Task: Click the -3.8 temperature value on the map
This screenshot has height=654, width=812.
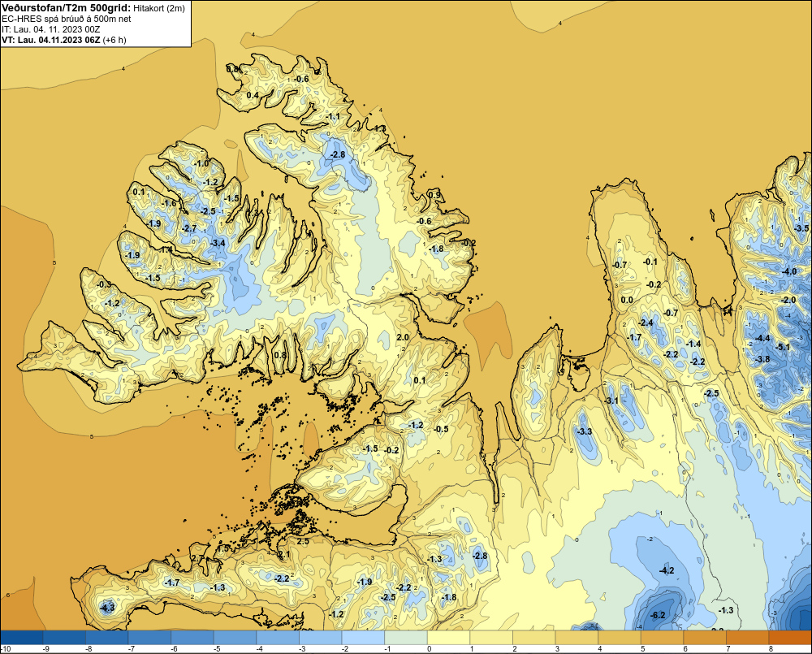Action: pyautogui.click(x=762, y=359)
